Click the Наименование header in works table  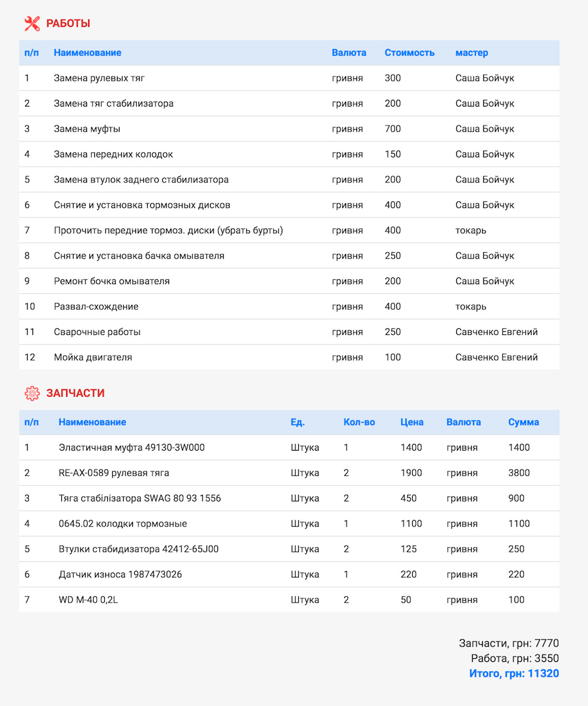[88, 53]
